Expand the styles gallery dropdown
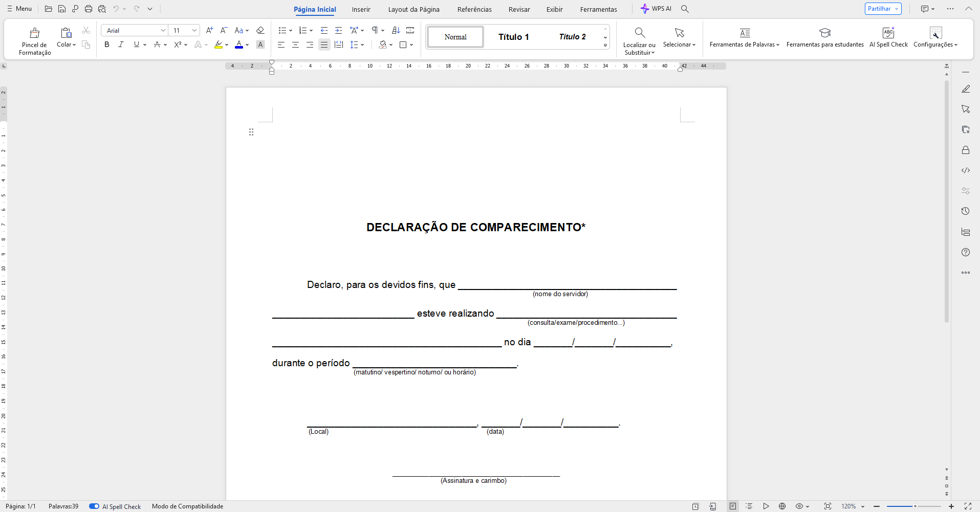Image resolution: width=980 pixels, height=512 pixels. (x=605, y=46)
